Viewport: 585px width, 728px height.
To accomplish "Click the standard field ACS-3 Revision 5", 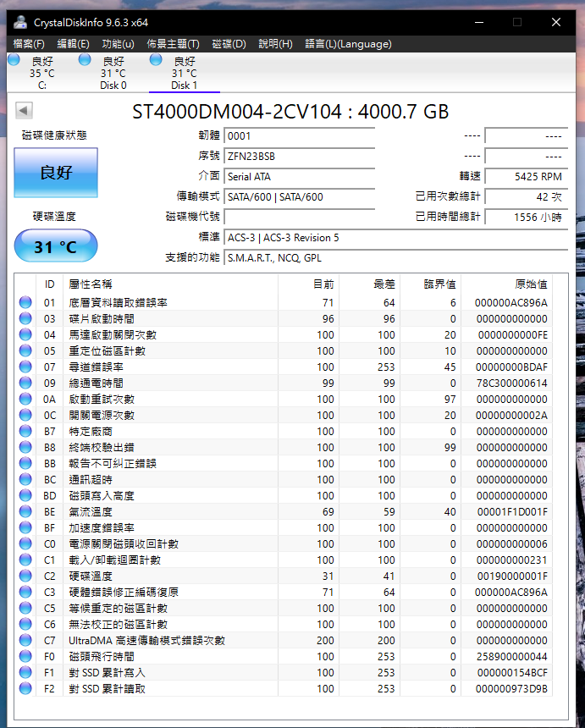I will click(x=395, y=238).
